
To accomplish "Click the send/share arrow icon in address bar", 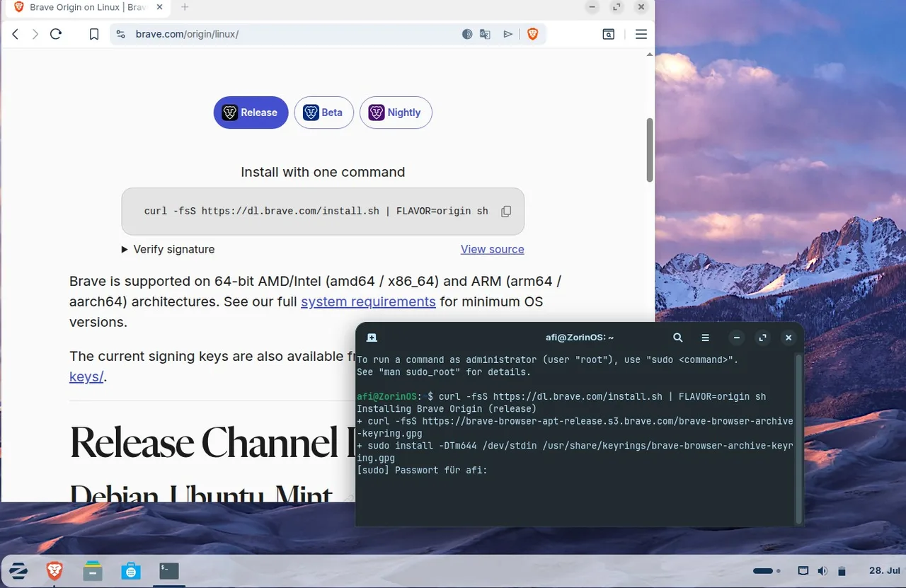I will click(x=508, y=34).
